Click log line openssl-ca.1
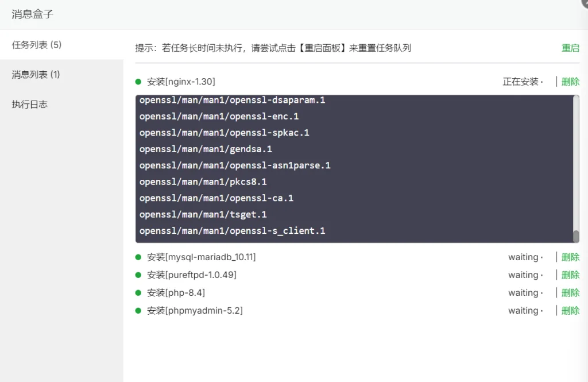 pos(216,198)
